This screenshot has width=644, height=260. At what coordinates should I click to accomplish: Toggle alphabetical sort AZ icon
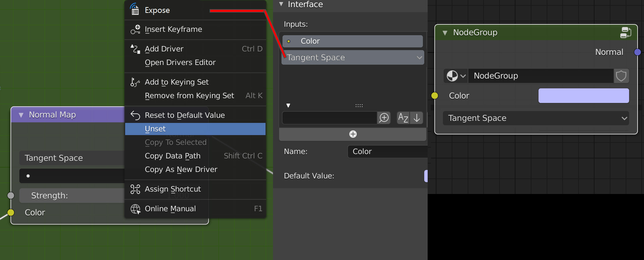[x=403, y=118]
